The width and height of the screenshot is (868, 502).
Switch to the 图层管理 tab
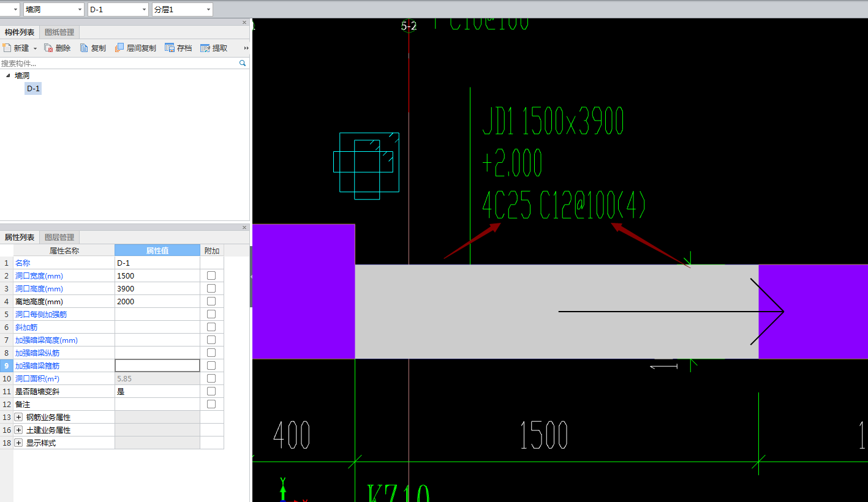pos(59,237)
